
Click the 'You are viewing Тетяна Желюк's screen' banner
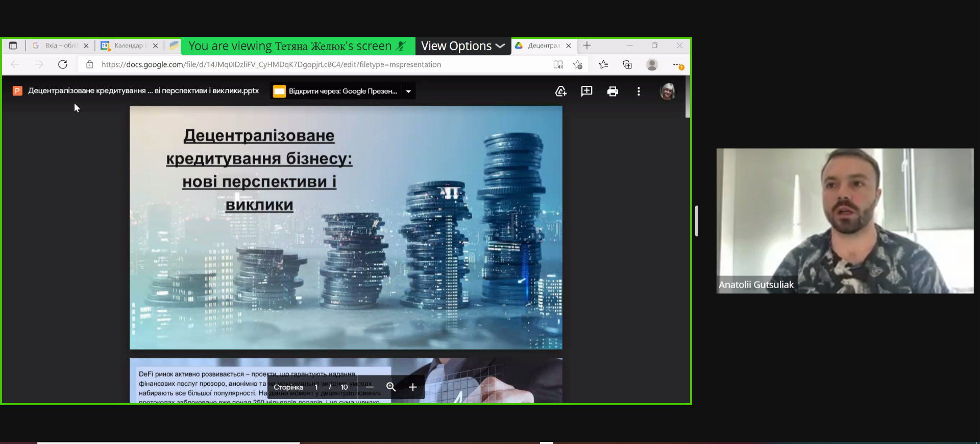[x=298, y=46]
